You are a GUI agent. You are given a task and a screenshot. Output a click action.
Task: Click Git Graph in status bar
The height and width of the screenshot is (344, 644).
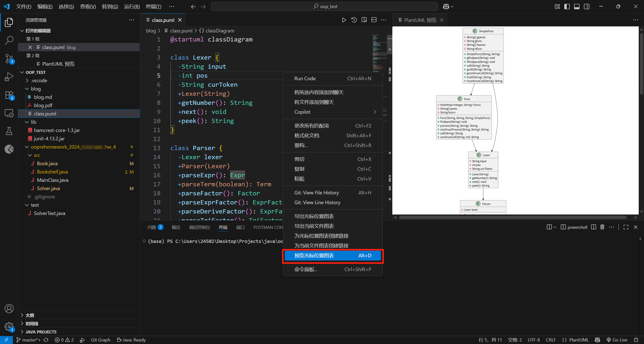(x=100, y=340)
